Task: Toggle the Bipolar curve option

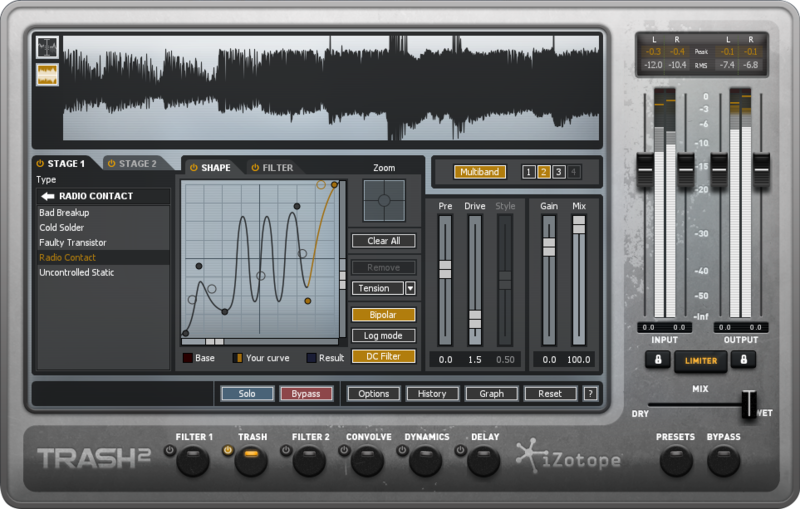Action: coord(383,314)
